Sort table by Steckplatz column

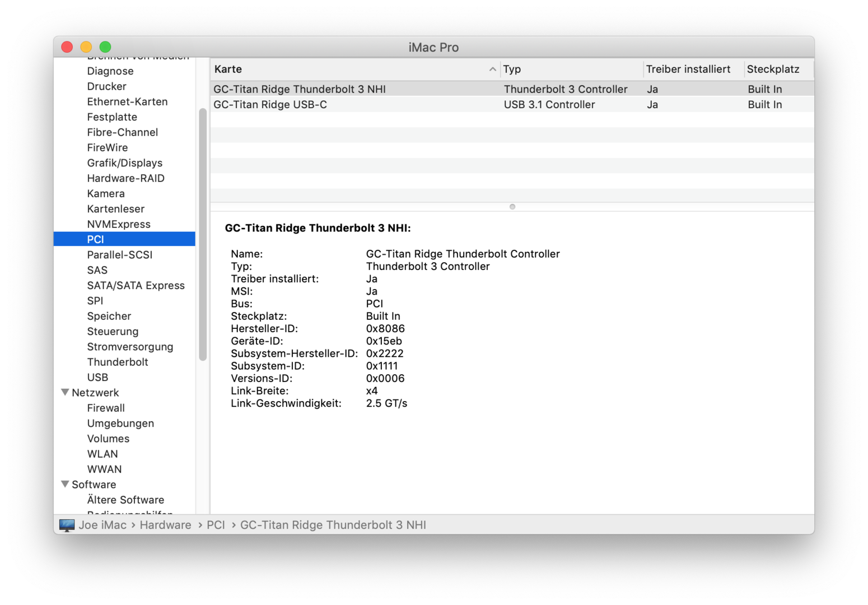click(778, 69)
